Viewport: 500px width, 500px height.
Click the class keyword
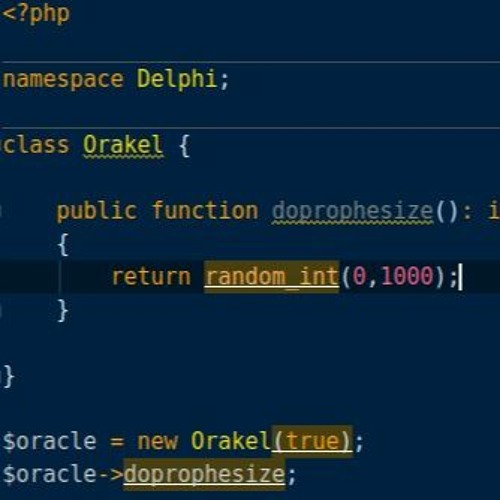[x=36, y=145]
